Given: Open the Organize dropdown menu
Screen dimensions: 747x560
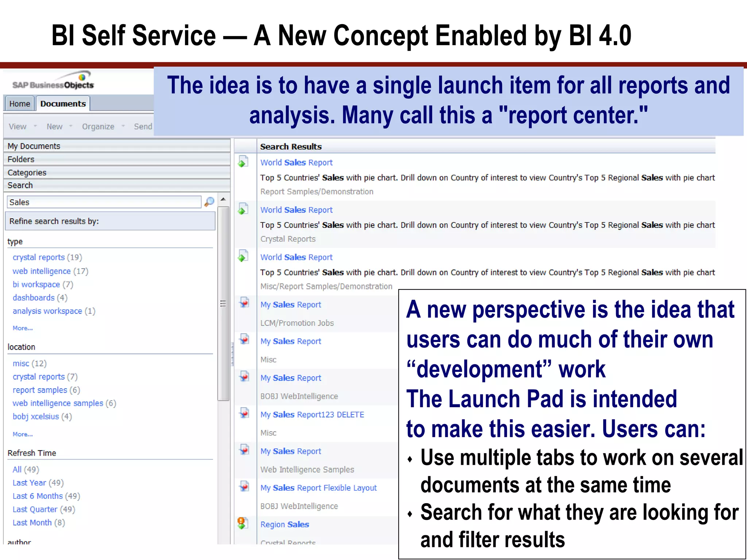Looking at the screenshot, I should point(103,127).
